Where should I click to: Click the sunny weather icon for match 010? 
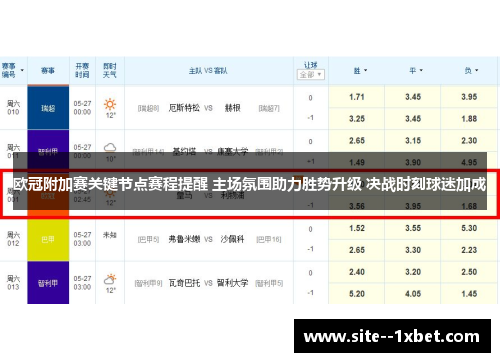[x=110, y=104]
